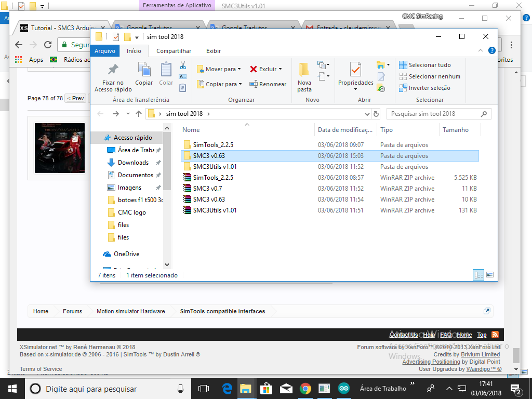The height and width of the screenshot is (399, 532).
Task: Open Task View on the taskbar
Action: click(x=204, y=389)
